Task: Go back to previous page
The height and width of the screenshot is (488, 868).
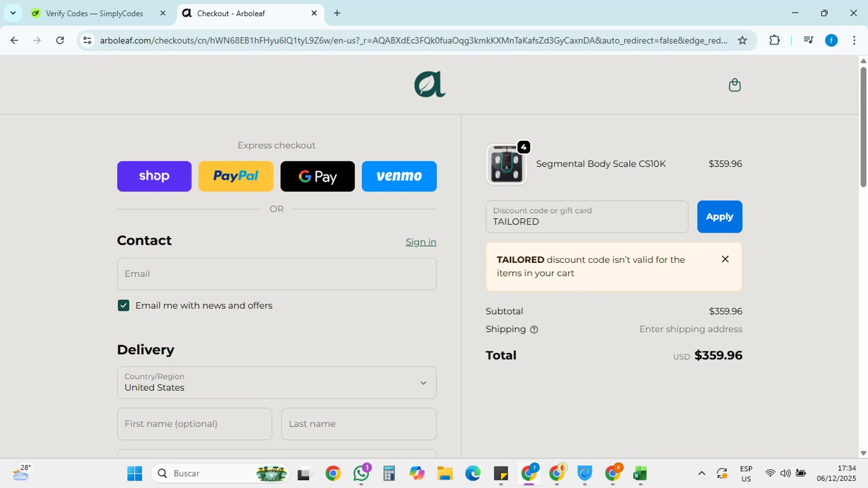Action: [x=14, y=41]
